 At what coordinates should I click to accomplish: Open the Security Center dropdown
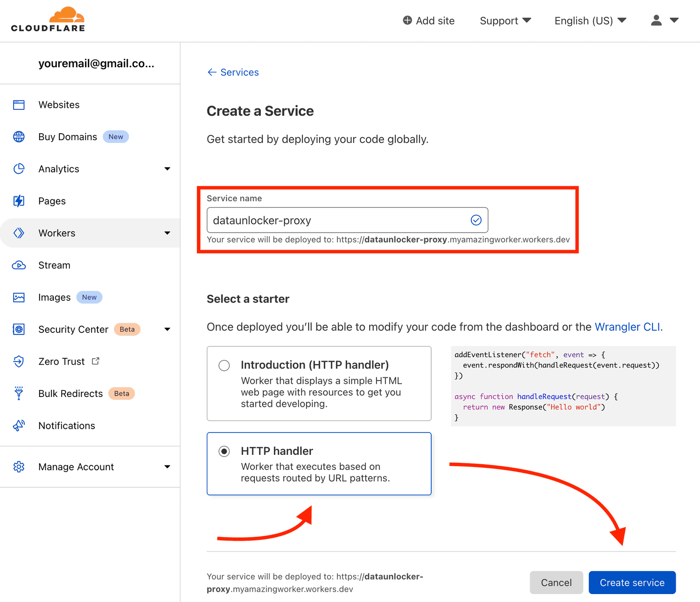pyautogui.click(x=167, y=329)
